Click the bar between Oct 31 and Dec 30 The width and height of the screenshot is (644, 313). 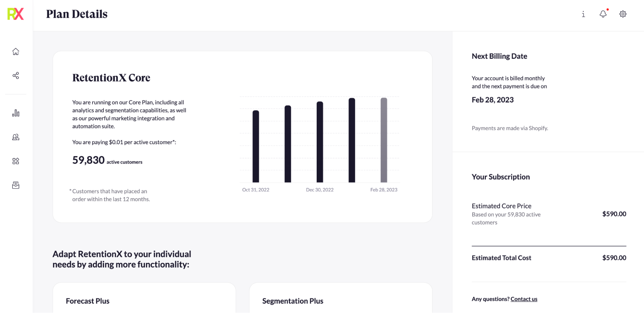point(288,144)
